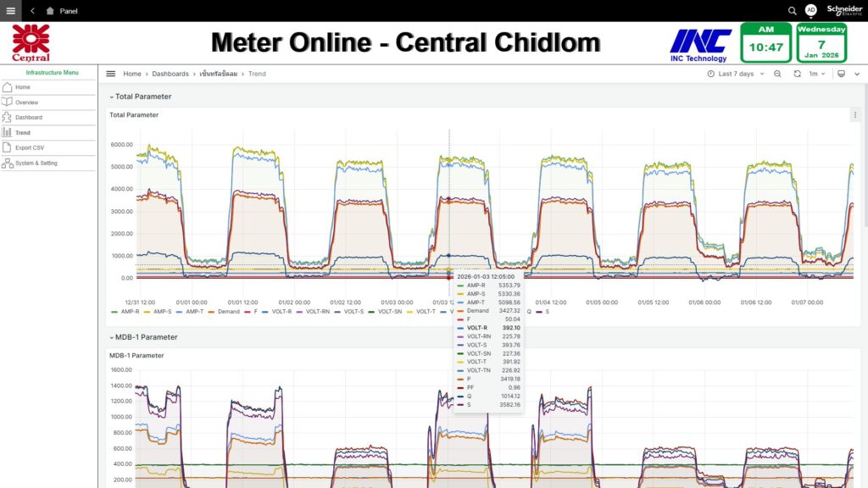
Task: Click the Meter Online - Central Chidlom title
Action: pyautogui.click(x=406, y=42)
